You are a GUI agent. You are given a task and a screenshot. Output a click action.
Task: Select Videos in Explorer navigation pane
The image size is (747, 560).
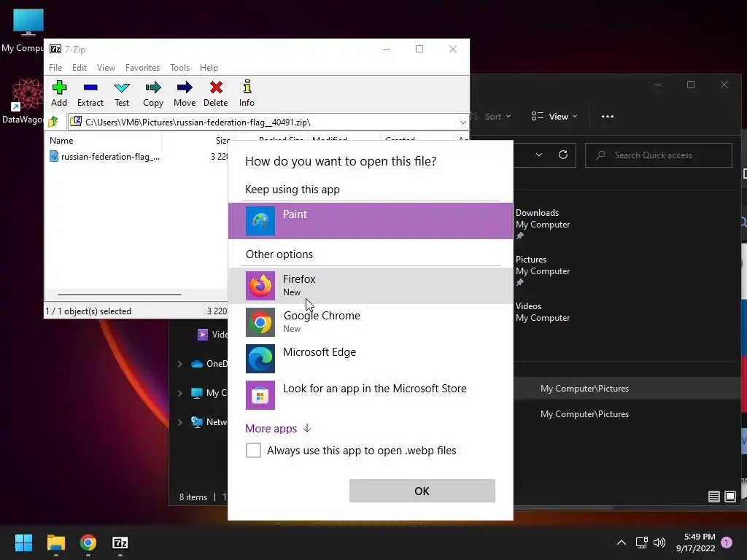[212, 334]
